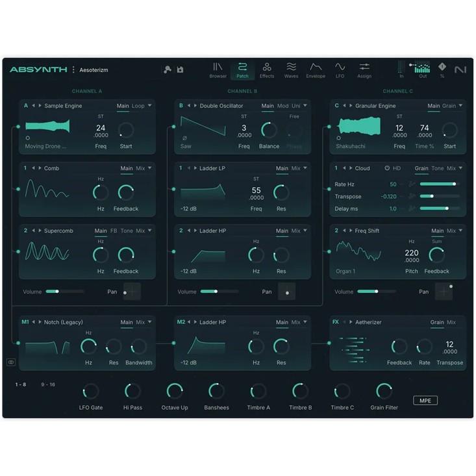The width and height of the screenshot is (476, 476).
Task: Click the -12 dB slope of Ladder LP
Action: 188,209
